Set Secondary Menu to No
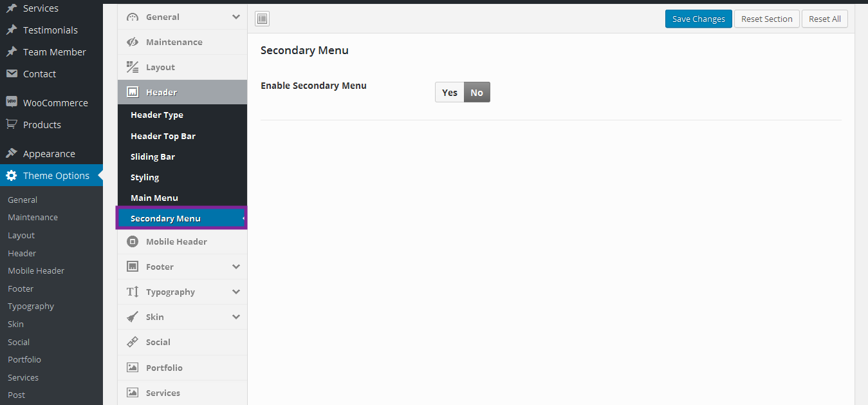This screenshot has height=405, width=868. pos(477,92)
